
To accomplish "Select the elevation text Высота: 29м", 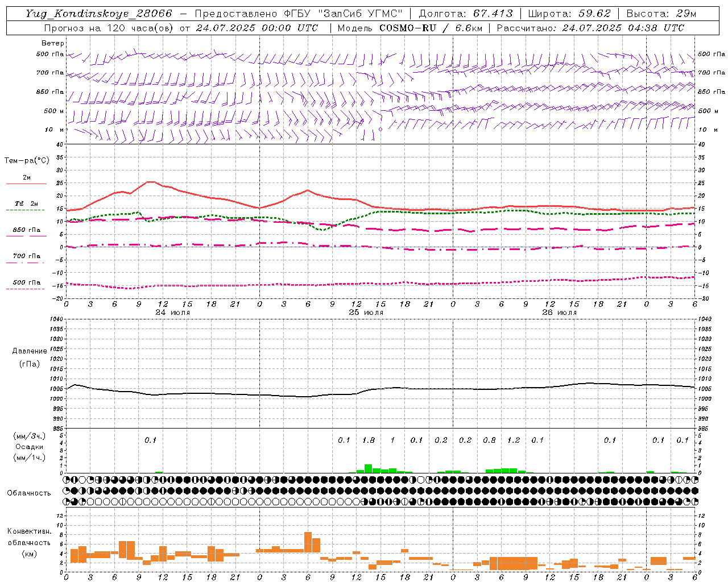I will pyautogui.click(x=661, y=14).
